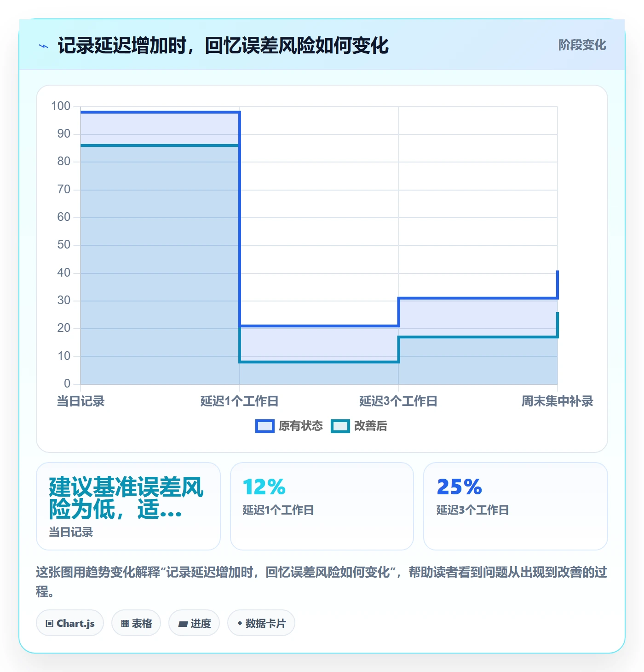644x672 pixels.
Task: Click the description paragraph starting 这张图用趋势变化
Action: click(322, 582)
